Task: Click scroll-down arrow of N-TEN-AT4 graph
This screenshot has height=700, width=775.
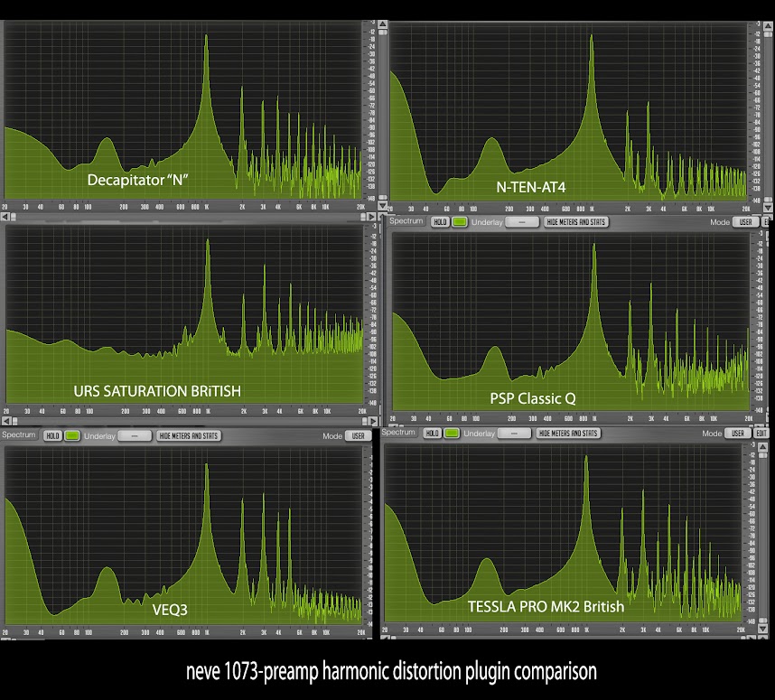Action: [x=768, y=208]
